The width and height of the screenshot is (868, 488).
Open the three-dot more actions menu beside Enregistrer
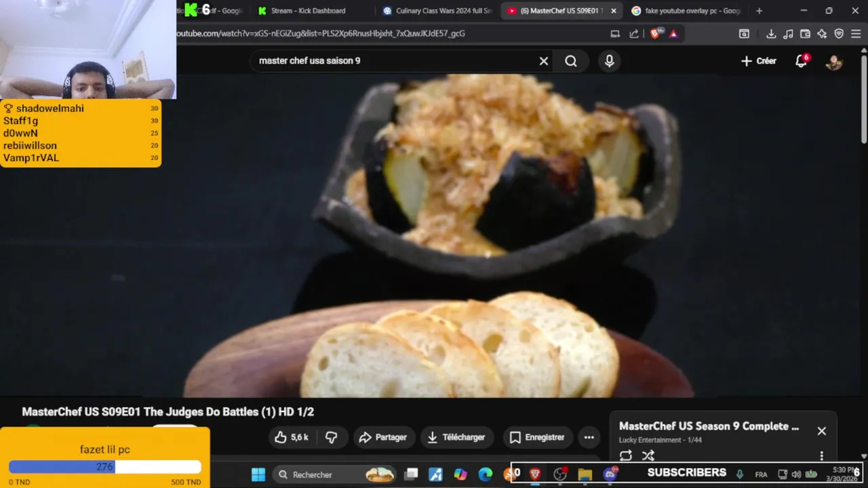coord(589,438)
